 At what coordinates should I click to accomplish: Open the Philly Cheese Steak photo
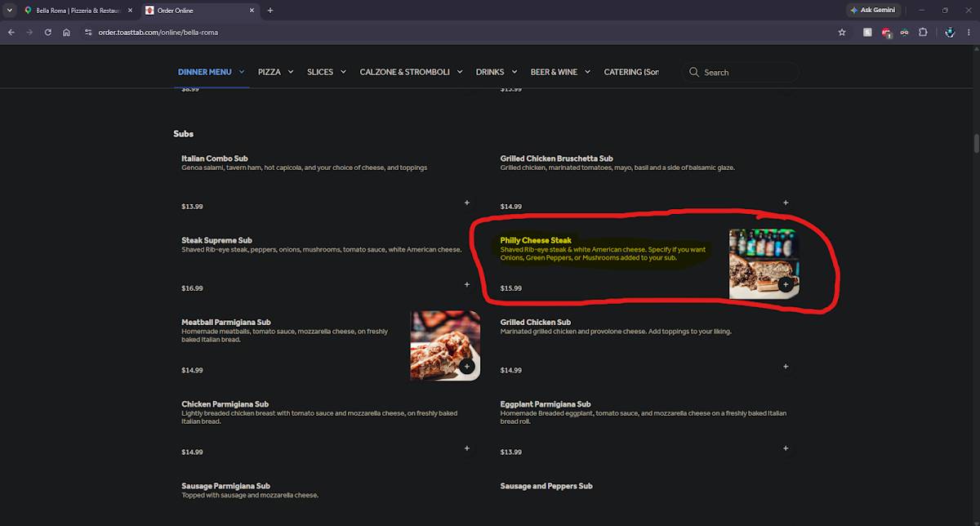click(x=764, y=264)
